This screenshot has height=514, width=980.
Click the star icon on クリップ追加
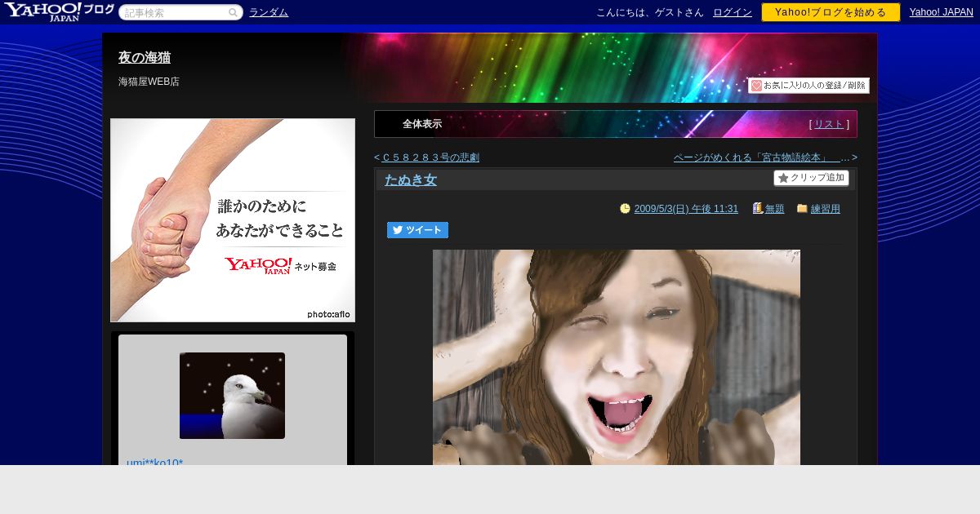tap(783, 178)
